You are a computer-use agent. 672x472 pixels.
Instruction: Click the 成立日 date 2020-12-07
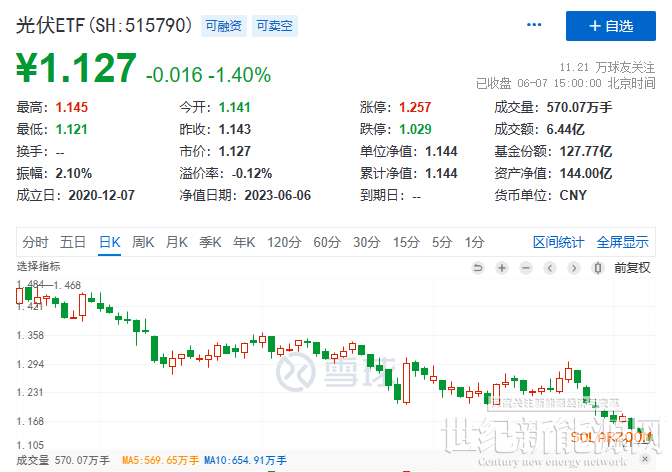click(102, 195)
